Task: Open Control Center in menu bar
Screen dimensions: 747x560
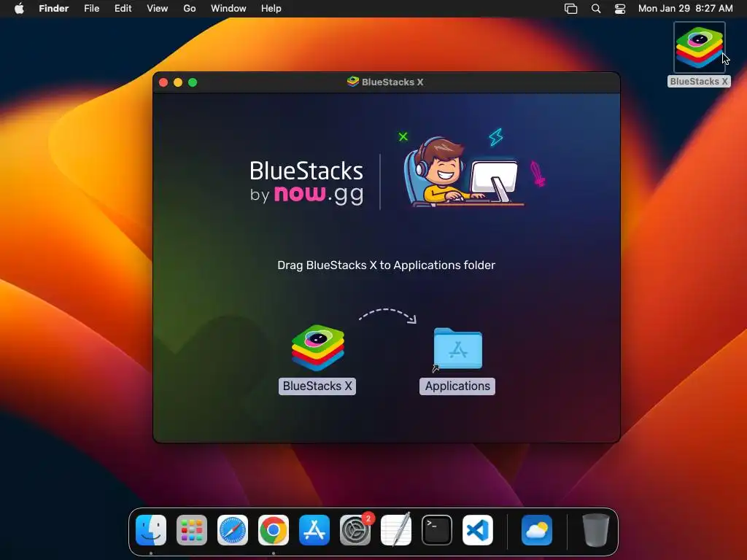Action: coord(620,9)
